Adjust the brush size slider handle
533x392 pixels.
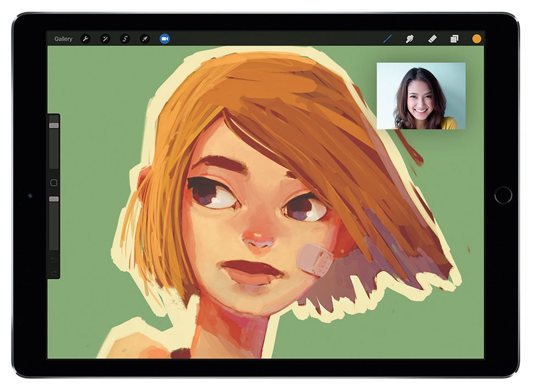53,126
